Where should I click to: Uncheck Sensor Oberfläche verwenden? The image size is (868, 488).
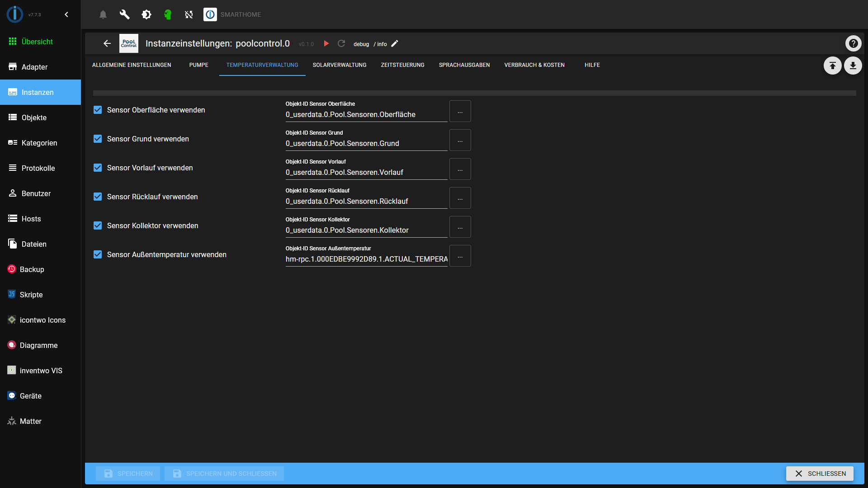98,110
